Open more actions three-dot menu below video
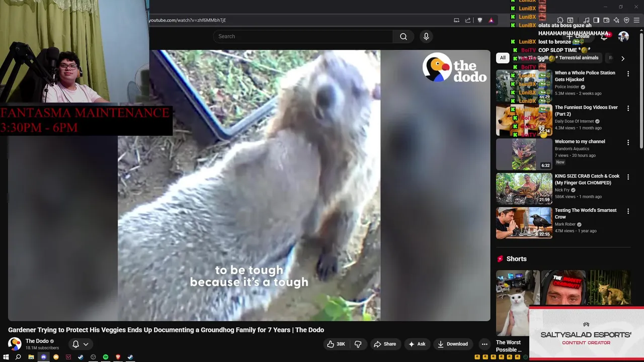Screen dimensions: 644x362 click(x=485, y=344)
